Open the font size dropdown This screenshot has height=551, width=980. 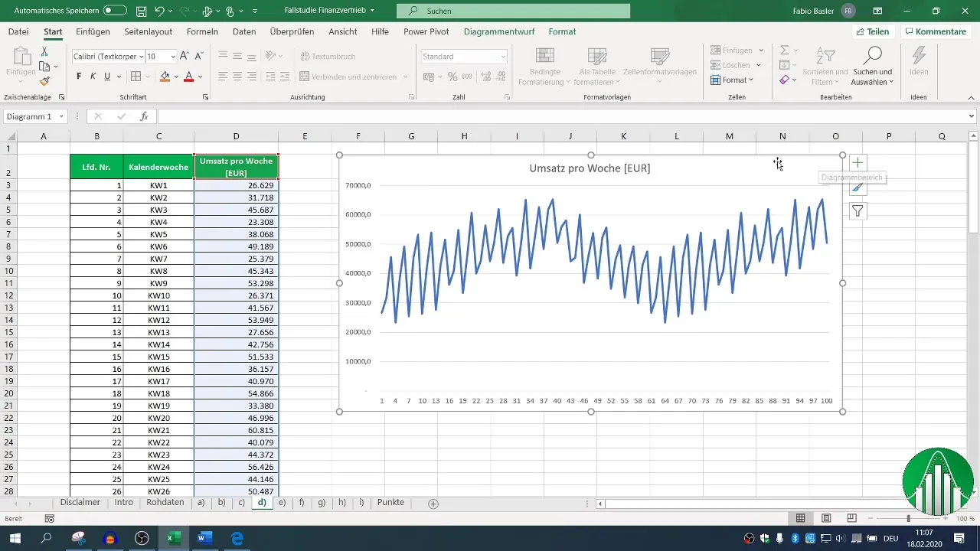click(173, 57)
